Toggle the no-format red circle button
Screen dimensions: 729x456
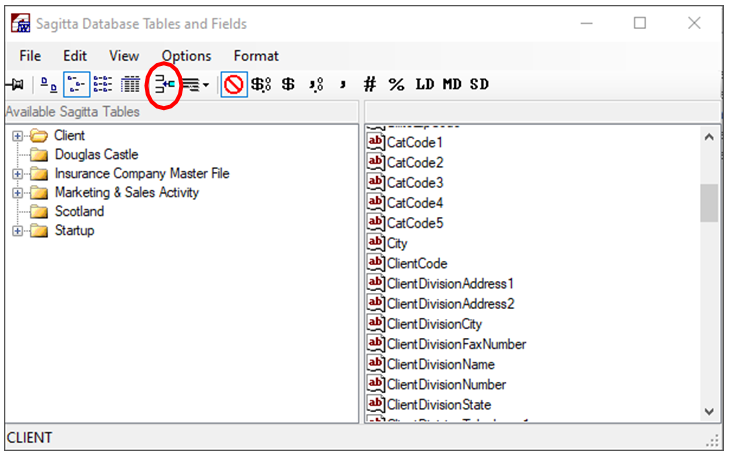pyautogui.click(x=233, y=85)
